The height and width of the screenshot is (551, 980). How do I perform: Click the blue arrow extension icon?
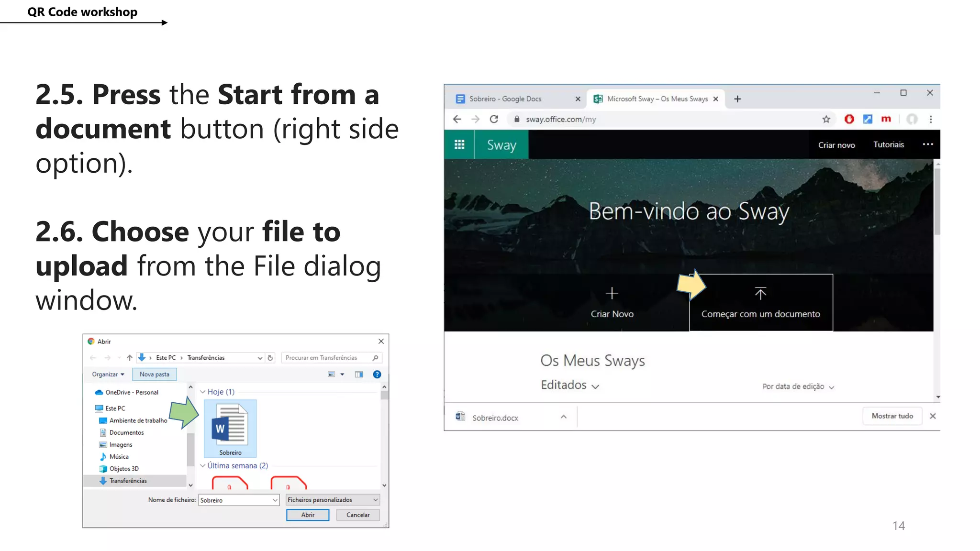point(868,119)
